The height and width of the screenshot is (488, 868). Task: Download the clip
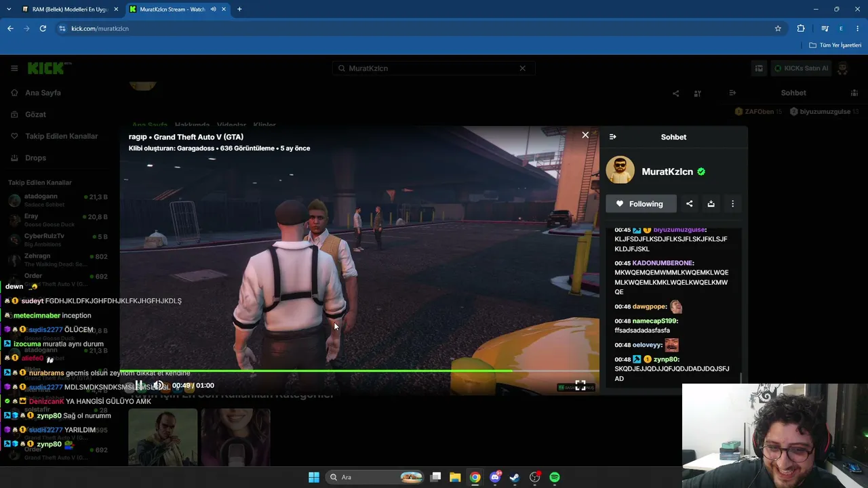coord(711,204)
